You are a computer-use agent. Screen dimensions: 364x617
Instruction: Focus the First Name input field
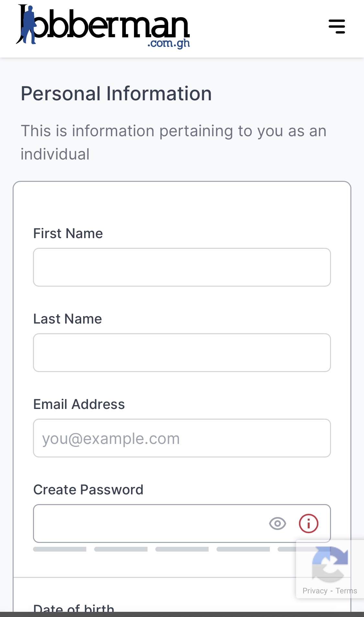coord(182,267)
